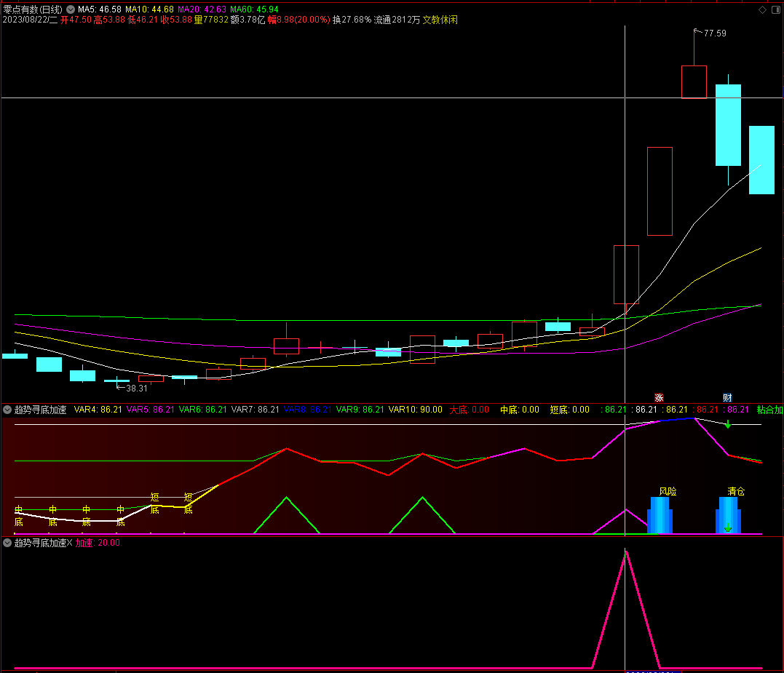The width and height of the screenshot is (784, 673).
Task: Click the red 涨 event marker
Action: point(659,398)
